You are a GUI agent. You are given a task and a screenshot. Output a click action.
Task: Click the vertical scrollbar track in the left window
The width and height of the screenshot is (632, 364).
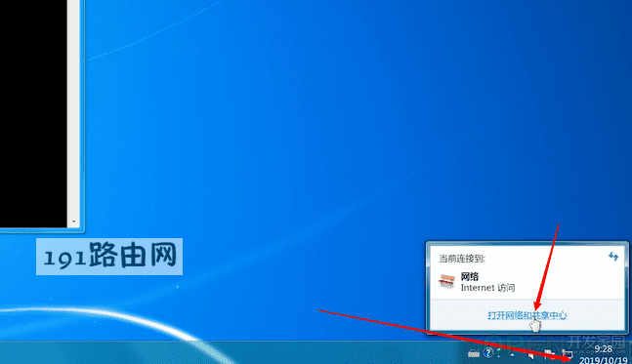click(x=74, y=108)
